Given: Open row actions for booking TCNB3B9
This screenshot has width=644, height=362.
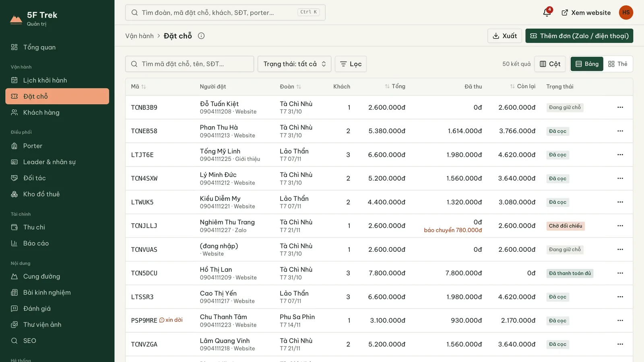Looking at the screenshot, I should (x=620, y=107).
